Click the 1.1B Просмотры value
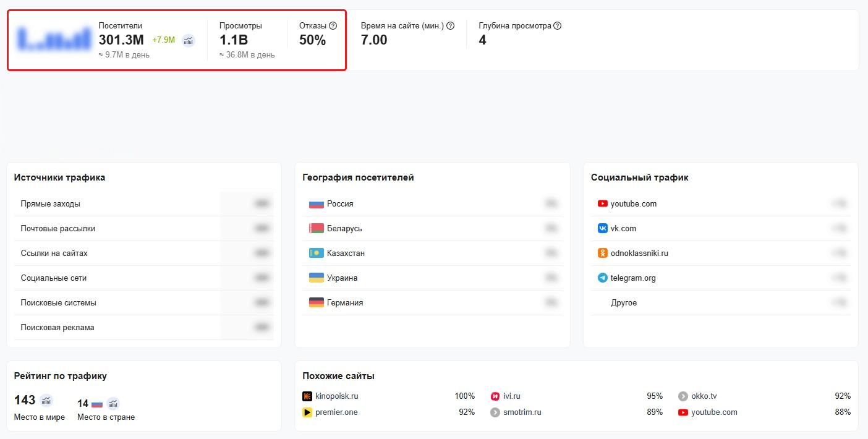The height and width of the screenshot is (439, 868). [234, 40]
